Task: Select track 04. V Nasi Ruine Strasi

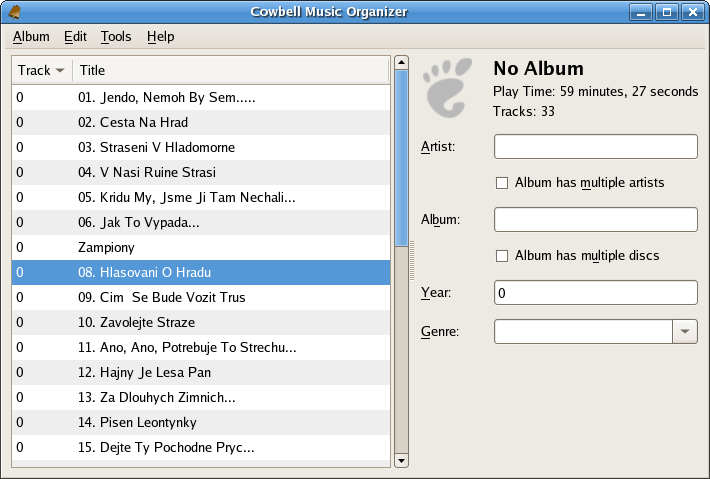Action: 201,172
